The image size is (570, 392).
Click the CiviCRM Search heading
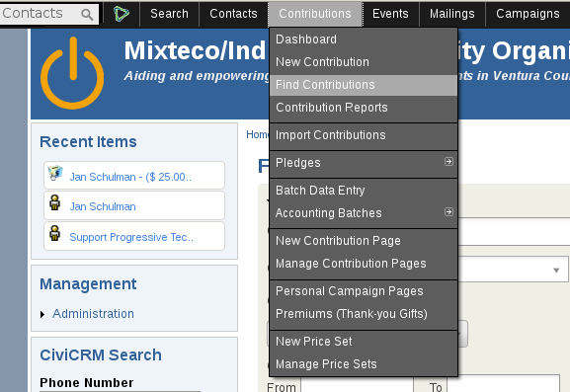(101, 355)
